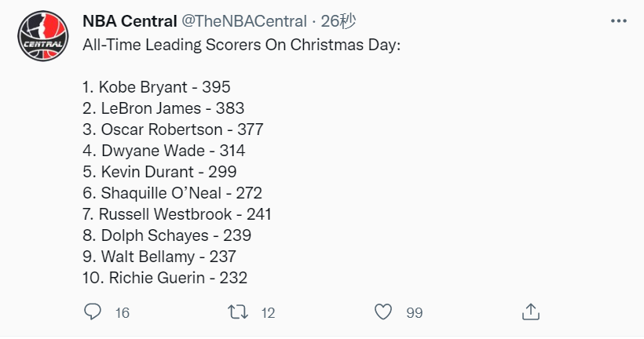The width and height of the screenshot is (644, 339).
Task: Click the retweet count 12
Action: [268, 313]
